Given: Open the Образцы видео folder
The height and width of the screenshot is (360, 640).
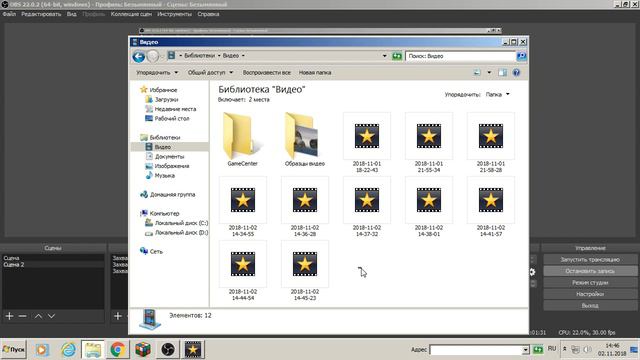Looking at the screenshot, I should (x=304, y=140).
